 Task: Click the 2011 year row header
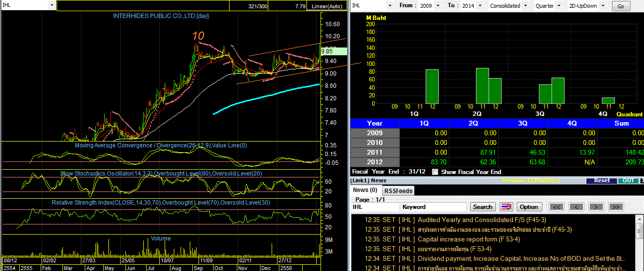[x=375, y=152]
